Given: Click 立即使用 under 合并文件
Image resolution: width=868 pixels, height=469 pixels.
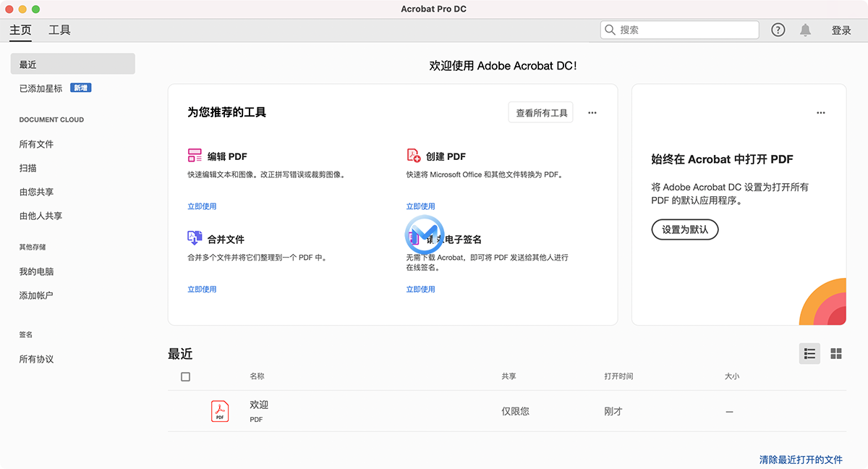Looking at the screenshot, I should pos(202,289).
